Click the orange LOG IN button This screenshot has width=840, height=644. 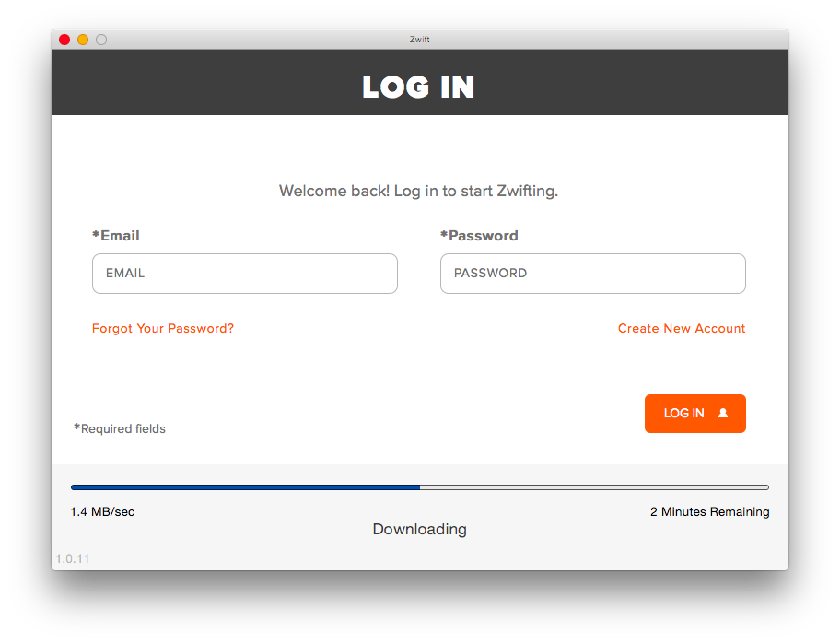coord(695,414)
